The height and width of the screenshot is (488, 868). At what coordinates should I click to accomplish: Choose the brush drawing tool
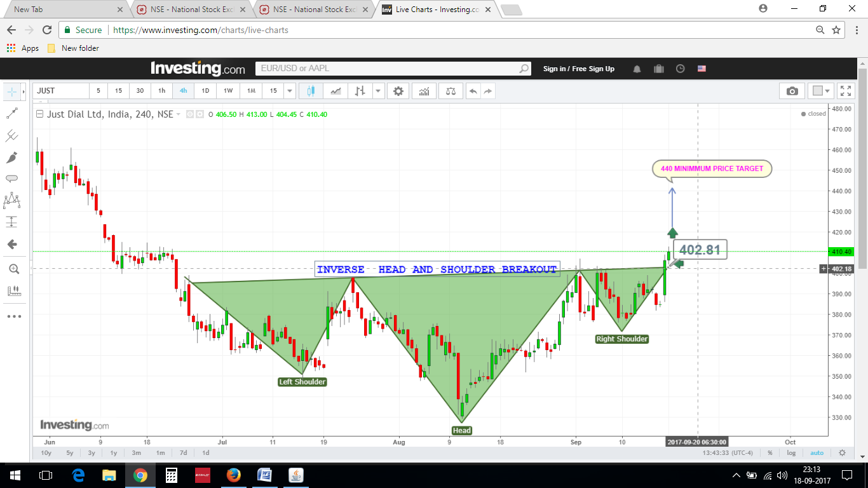[x=11, y=157]
